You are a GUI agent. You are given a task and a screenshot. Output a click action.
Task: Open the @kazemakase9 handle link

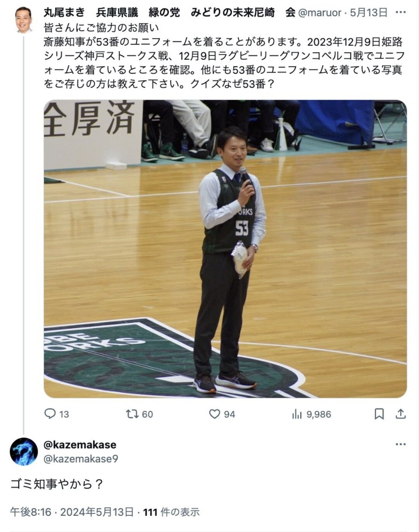81,459
